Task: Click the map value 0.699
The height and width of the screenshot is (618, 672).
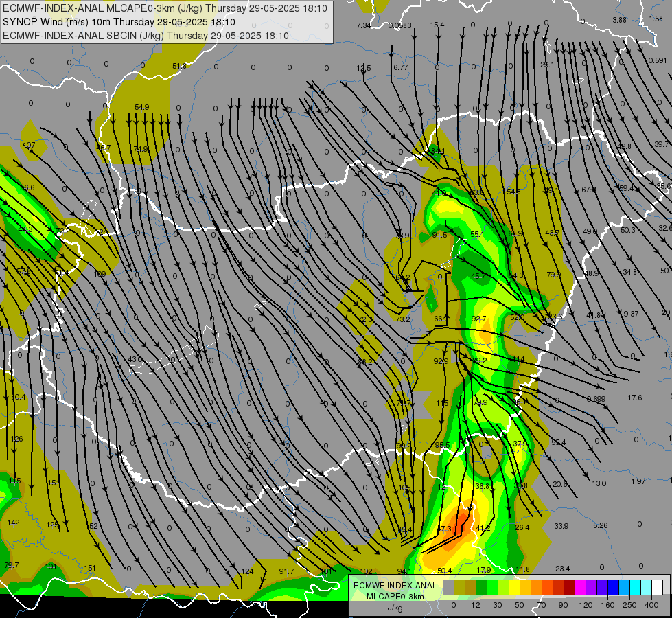Action: point(596,399)
